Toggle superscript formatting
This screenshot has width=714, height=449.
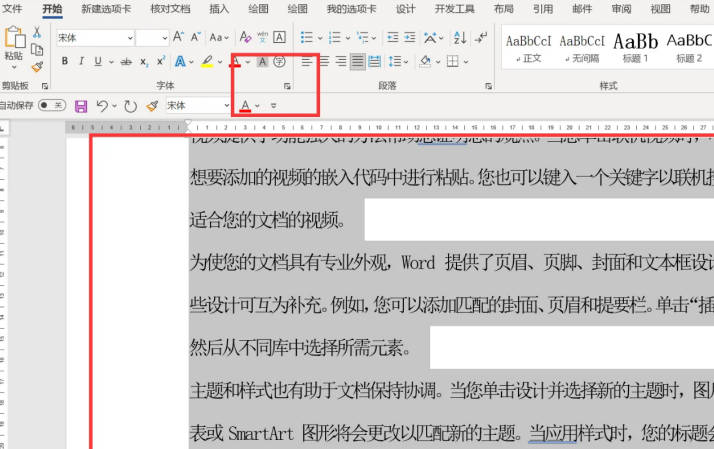coord(160,61)
